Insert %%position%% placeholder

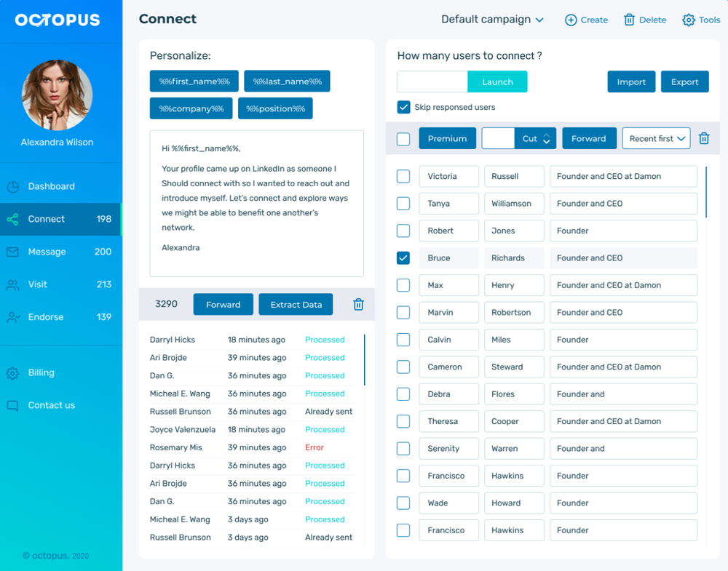(275, 108)
